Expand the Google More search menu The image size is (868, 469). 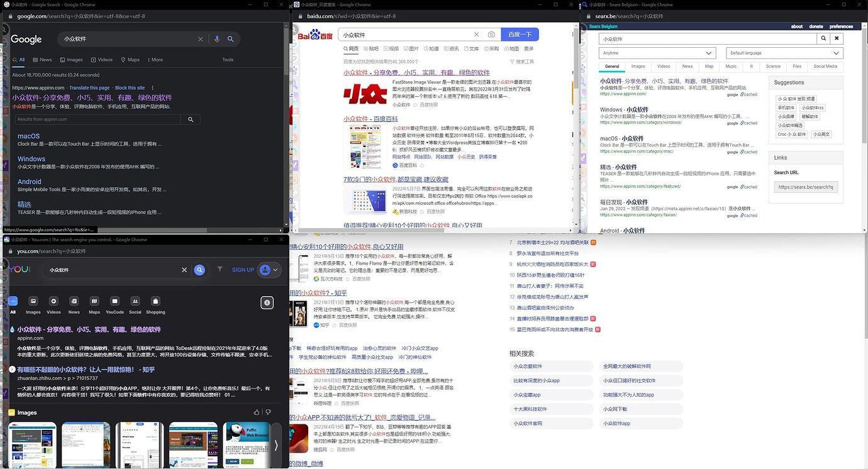(154, 60)
